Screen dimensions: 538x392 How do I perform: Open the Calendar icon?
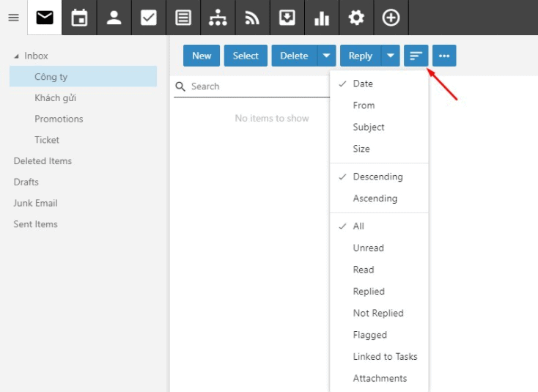pyautogui.click(x=79, y=18)
